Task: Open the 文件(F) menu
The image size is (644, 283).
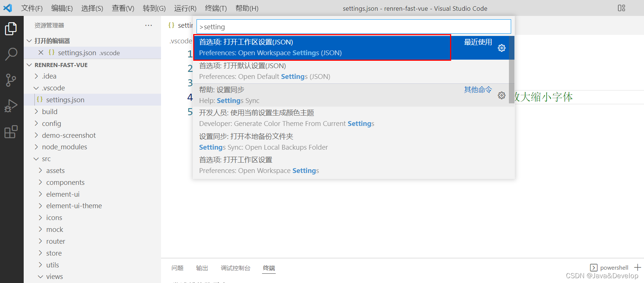Action: [32, 8]
